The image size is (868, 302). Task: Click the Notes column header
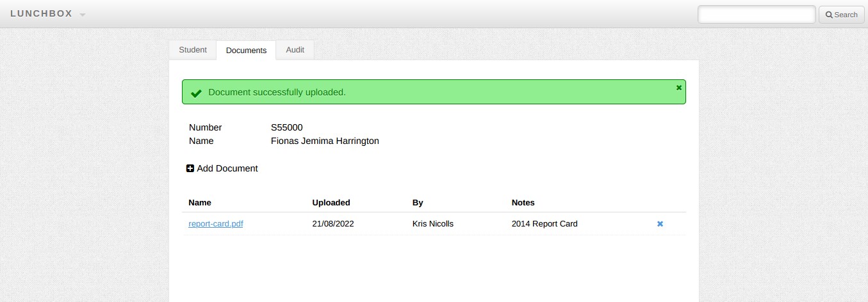523,203
